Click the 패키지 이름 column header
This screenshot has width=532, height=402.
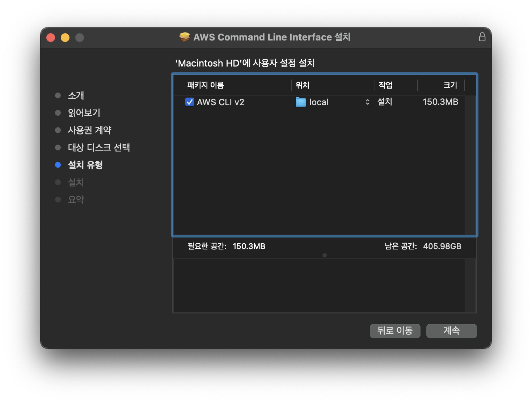pyautogui.click(x=206, y=85)
